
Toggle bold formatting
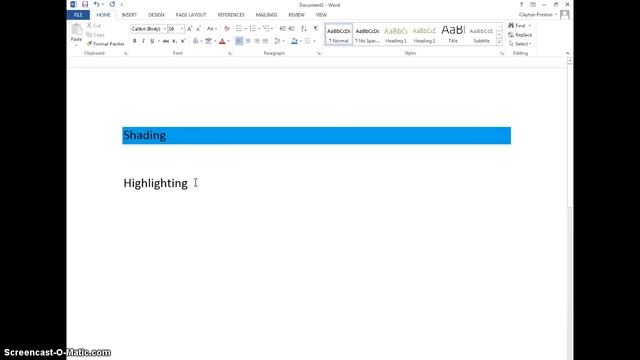[134, 41]
